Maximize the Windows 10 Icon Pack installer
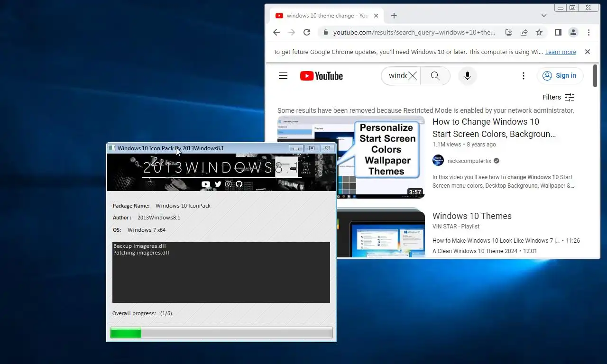This screenshot has height=364, width=607. tap(312, 148)
